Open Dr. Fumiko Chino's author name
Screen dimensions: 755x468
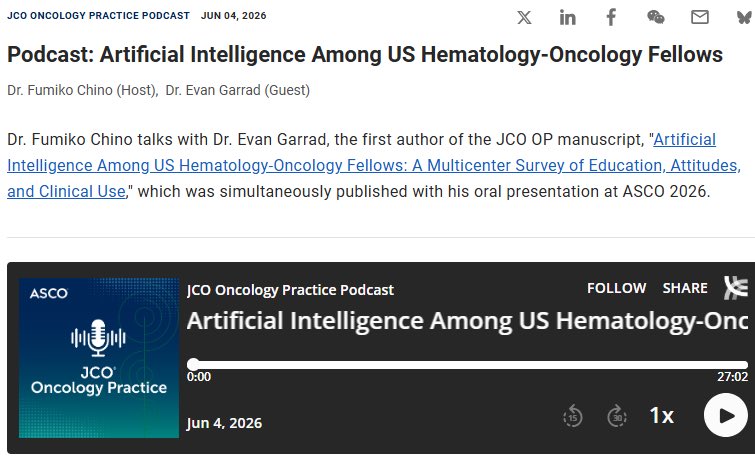click(81, 90)
